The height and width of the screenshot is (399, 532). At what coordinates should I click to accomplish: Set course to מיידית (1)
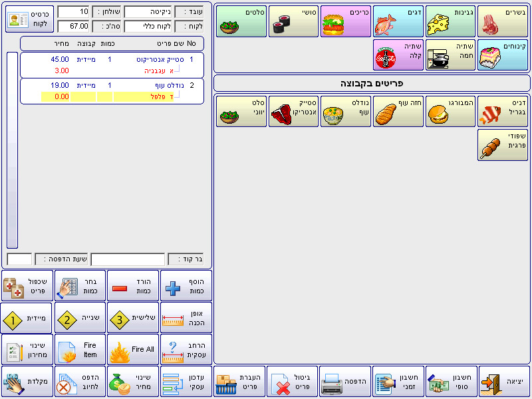pyautogui.click(x=27, y=319)
